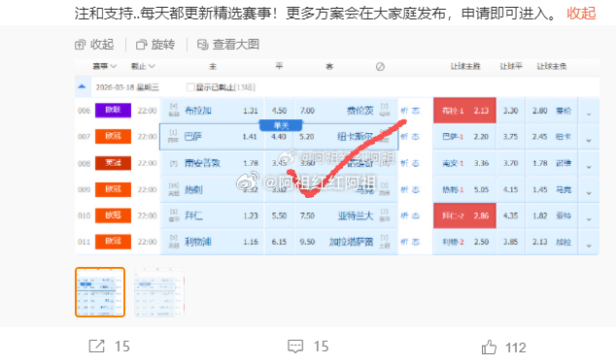Click the orange 收起 link after the post text
The width and height of the screenshot is (616, 364).
[581, 14]
